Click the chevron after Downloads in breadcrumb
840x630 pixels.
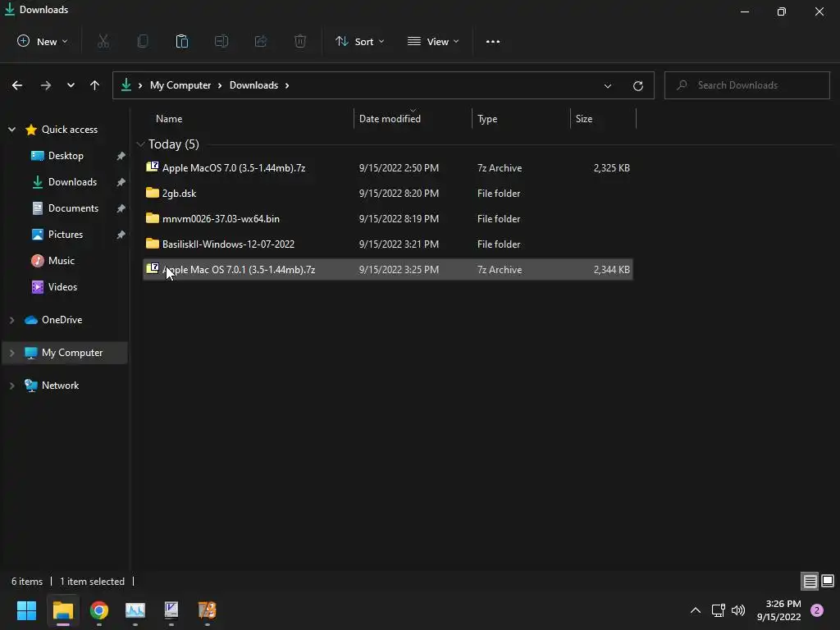point(287,85)
